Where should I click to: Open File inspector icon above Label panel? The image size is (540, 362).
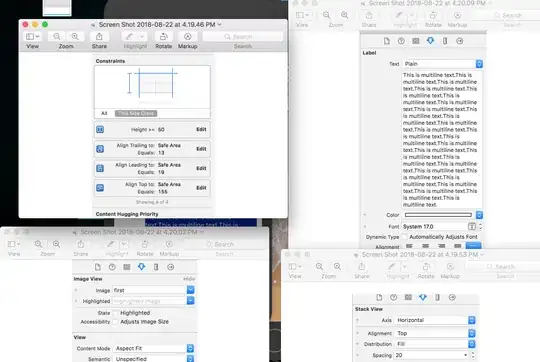(x=387, y=41)
